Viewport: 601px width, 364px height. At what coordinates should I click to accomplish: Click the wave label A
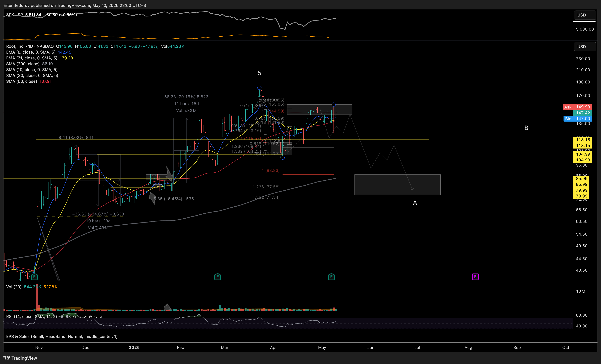[x=415, y=203]
